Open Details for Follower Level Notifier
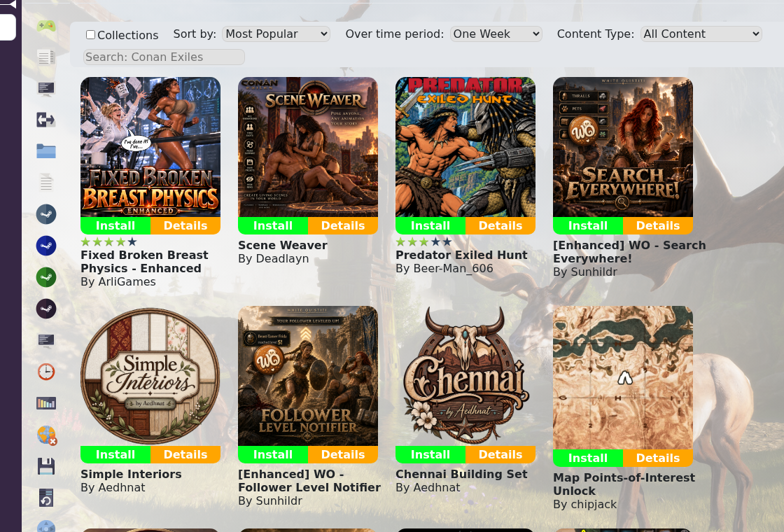 (343, 454)
